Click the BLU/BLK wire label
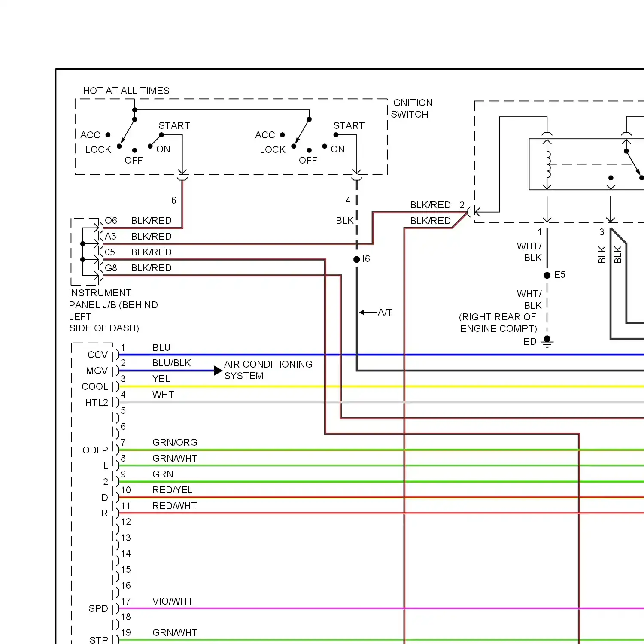Image resolution: width=644 pixels, height=644 pixels. pyautogui.click(x=172, y=363)
